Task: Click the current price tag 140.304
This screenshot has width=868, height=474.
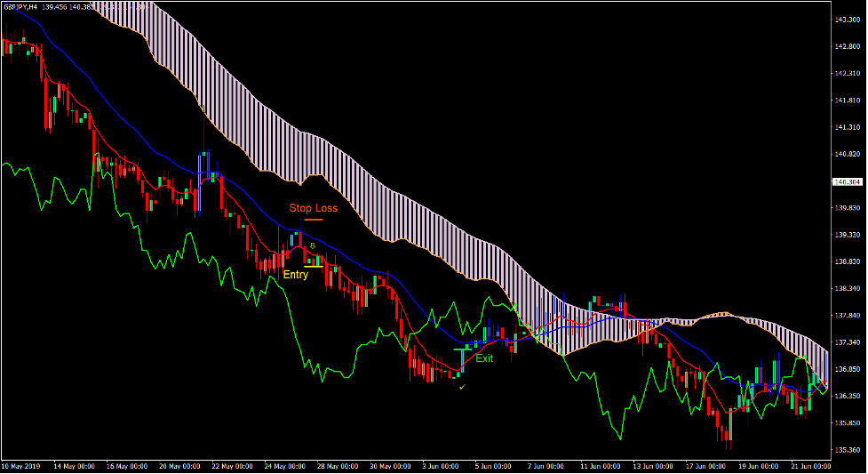Action: pyautogui.click(x=848, y=181)
